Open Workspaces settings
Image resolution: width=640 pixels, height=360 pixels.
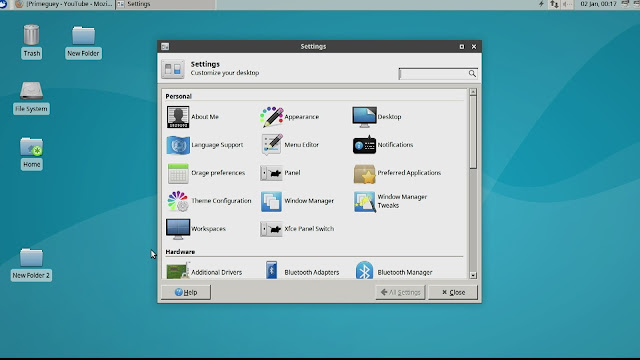click(x=196, y=229)
